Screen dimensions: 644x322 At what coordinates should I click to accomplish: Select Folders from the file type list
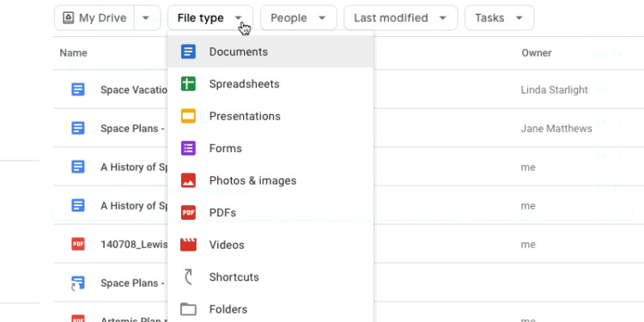270,309
